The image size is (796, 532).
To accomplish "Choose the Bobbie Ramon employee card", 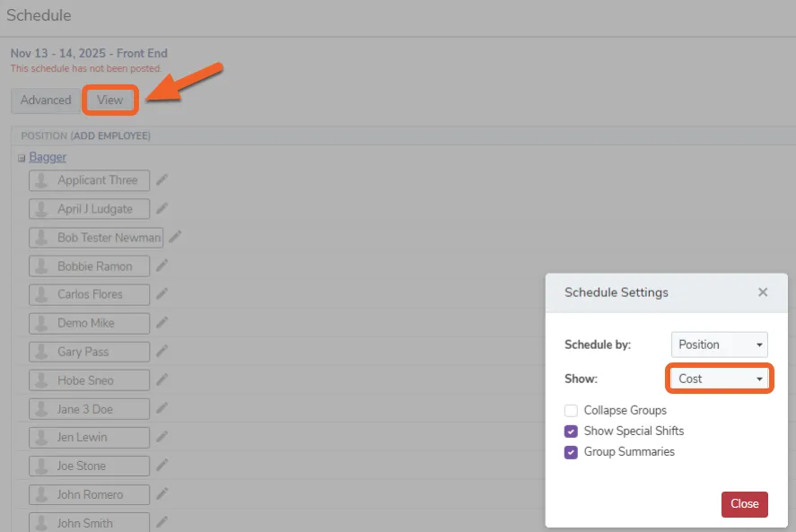I will [90, 266].
